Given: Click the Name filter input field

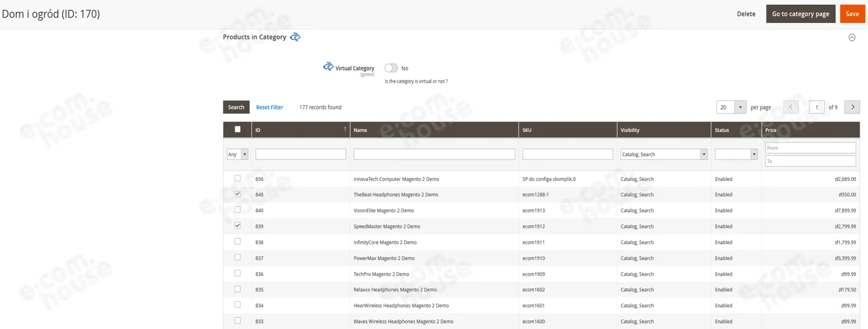Looking at the screenshot, I should coord(434,154).
